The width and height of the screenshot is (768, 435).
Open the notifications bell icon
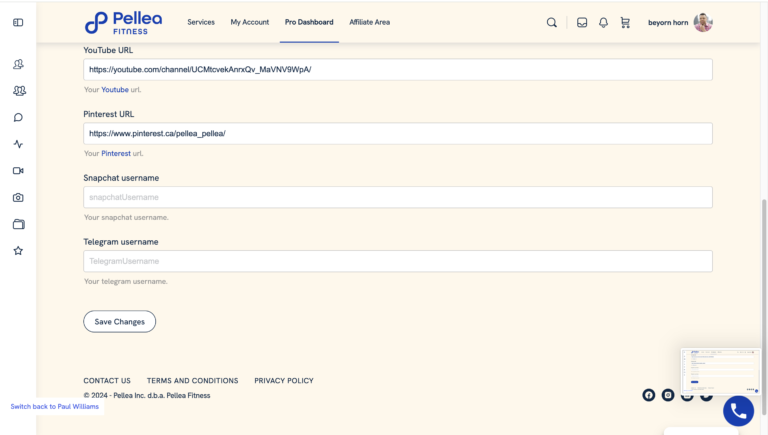(x=603, y=23)
